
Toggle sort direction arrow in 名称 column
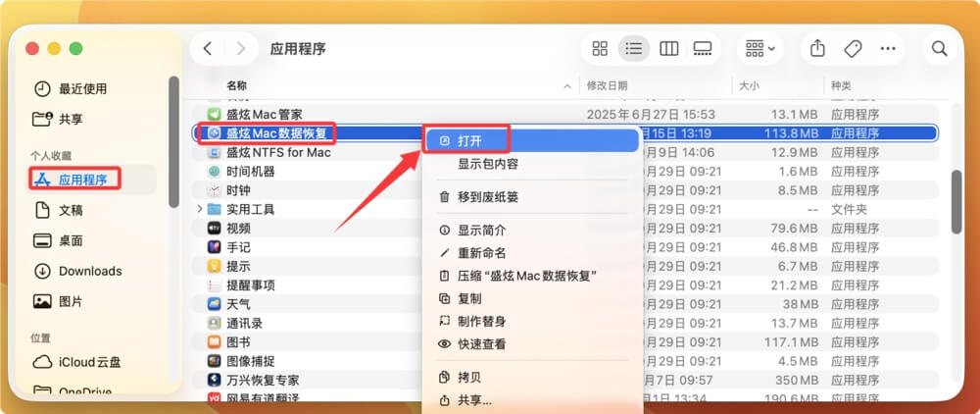566,85
